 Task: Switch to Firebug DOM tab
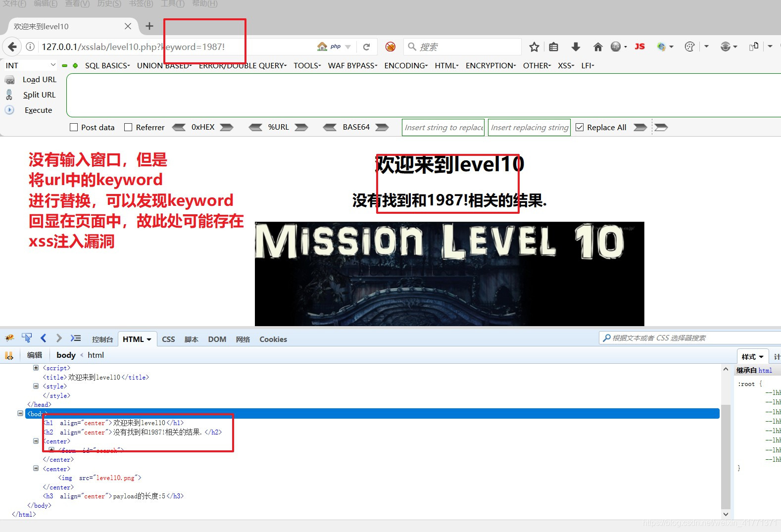(x=217, y=339)
